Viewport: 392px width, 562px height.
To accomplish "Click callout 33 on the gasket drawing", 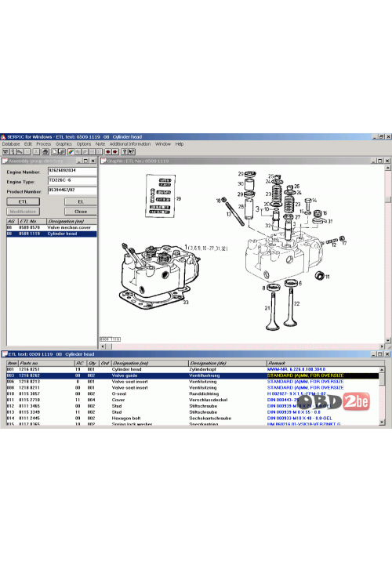I will coord(186,302).
